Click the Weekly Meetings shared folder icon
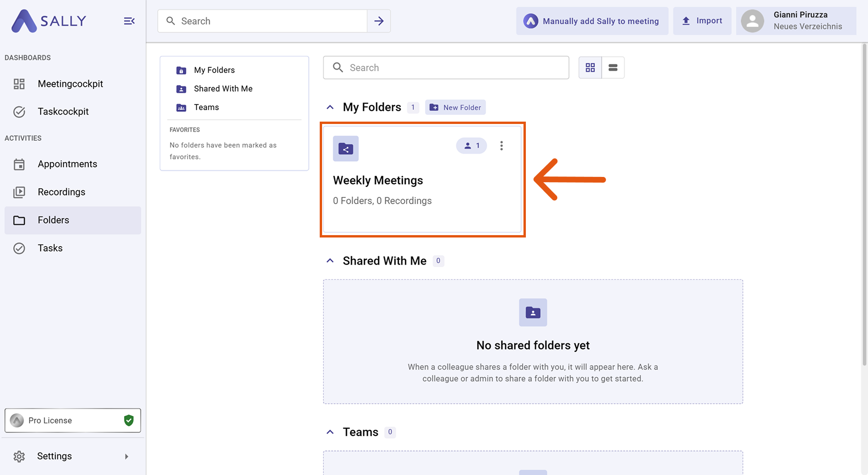Screen dimensions: 868x475 pyautogui.click(x=345, y=149)
